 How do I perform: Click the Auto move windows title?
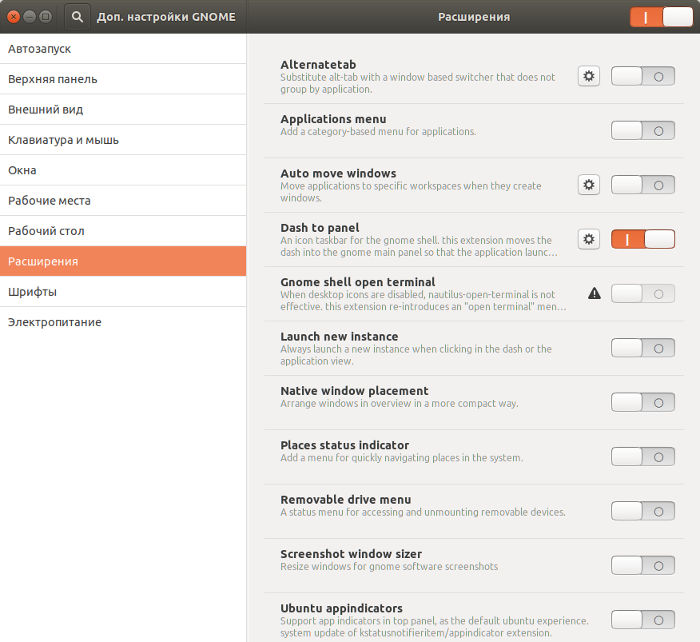click(338, 173)
